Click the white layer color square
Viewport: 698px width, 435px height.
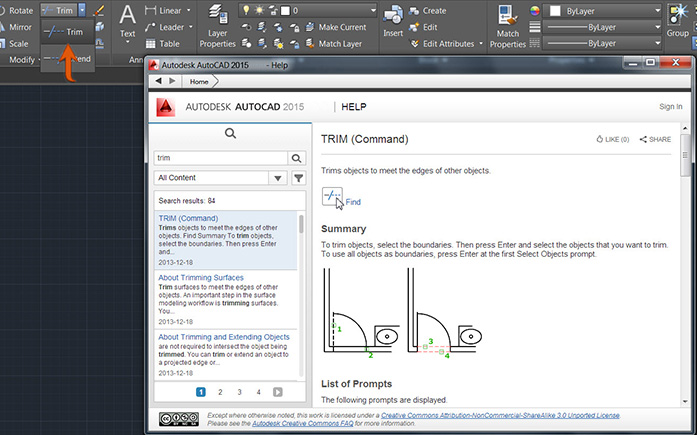pos(285,10)
